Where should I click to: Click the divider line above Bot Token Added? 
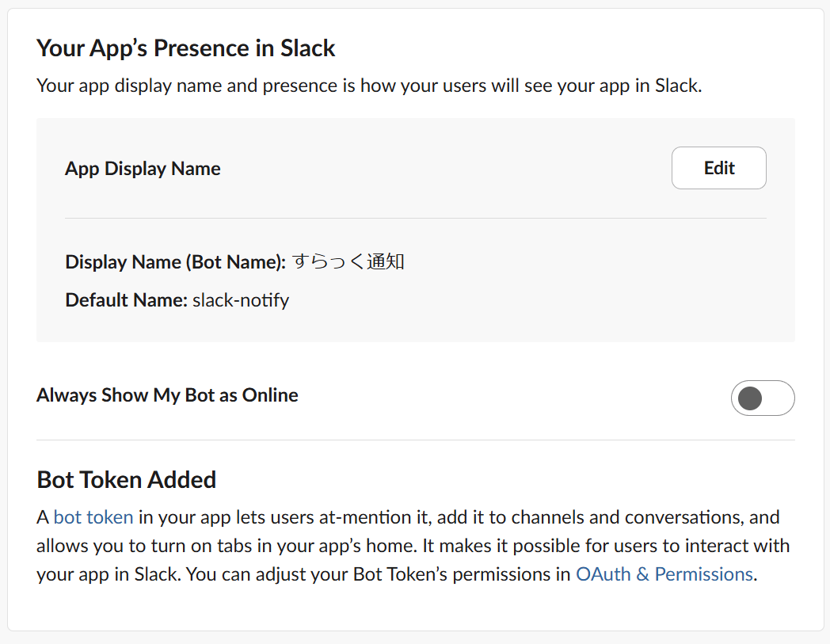click(x=416, y=440)
